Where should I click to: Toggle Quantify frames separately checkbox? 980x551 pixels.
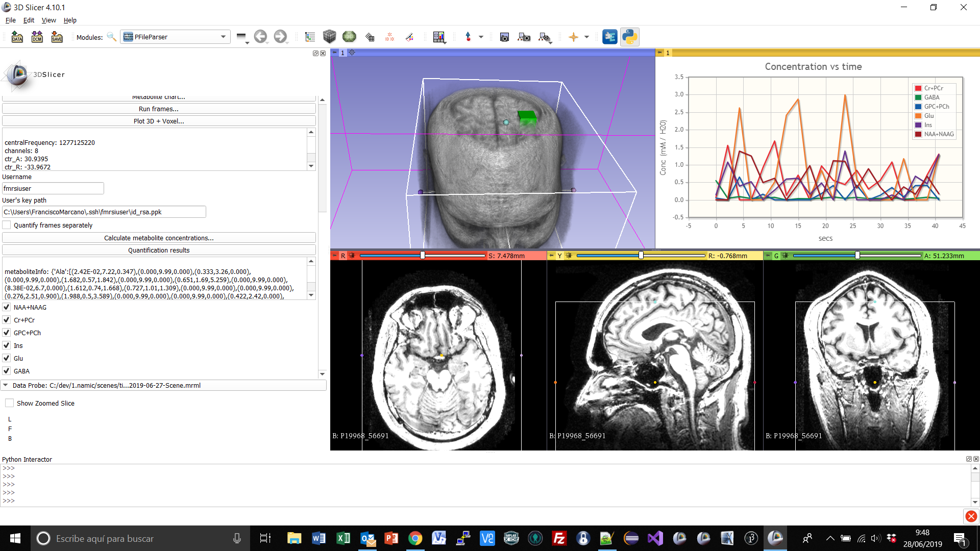(7, 225)
